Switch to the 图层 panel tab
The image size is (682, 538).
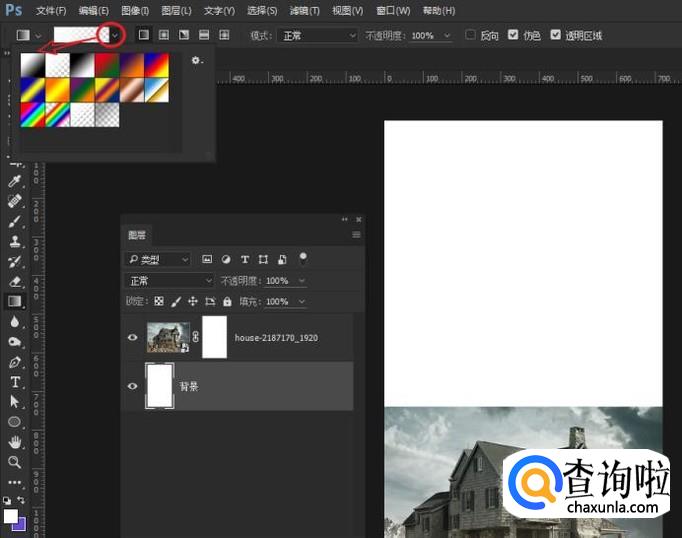click(137, 235)
